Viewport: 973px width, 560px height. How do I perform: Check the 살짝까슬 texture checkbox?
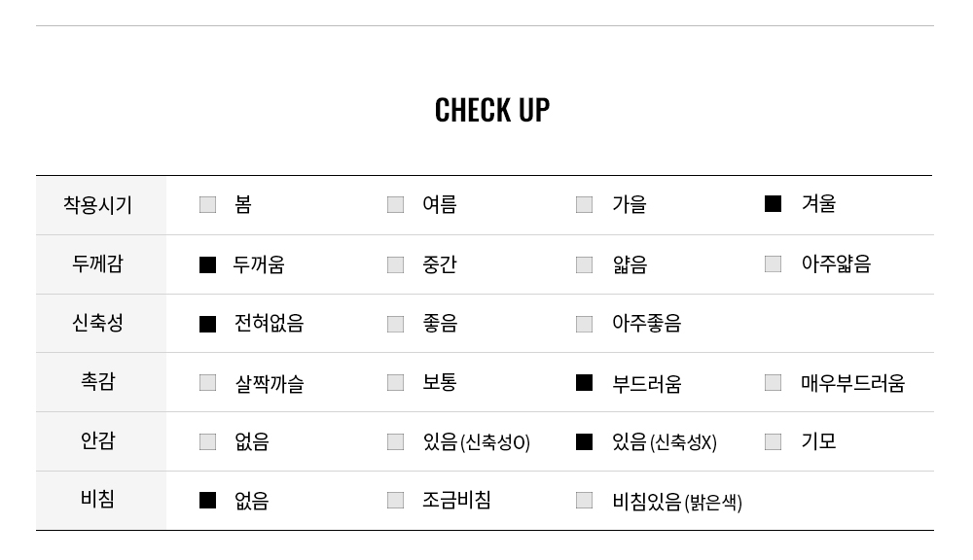(207, 383)
